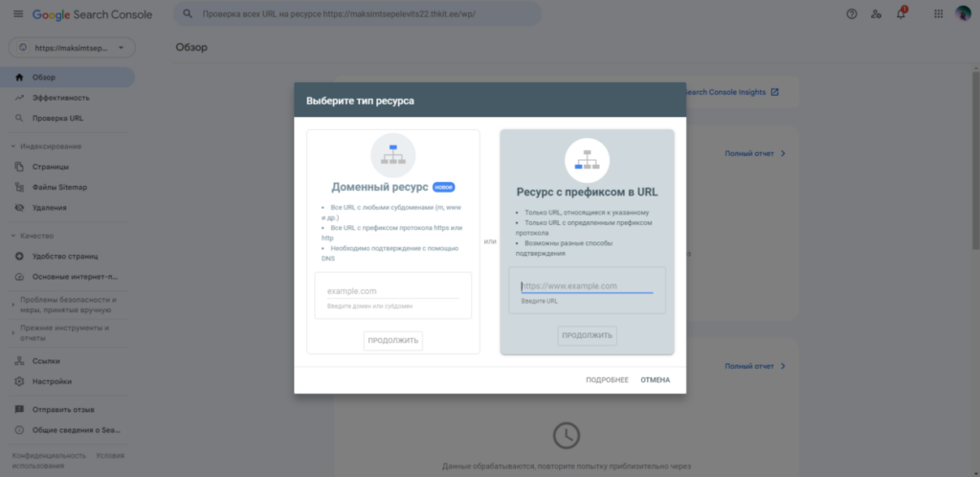This screenshot has width=980, height=477.
Task: Open users and permissions icon
Action: (x=877, y=13)
